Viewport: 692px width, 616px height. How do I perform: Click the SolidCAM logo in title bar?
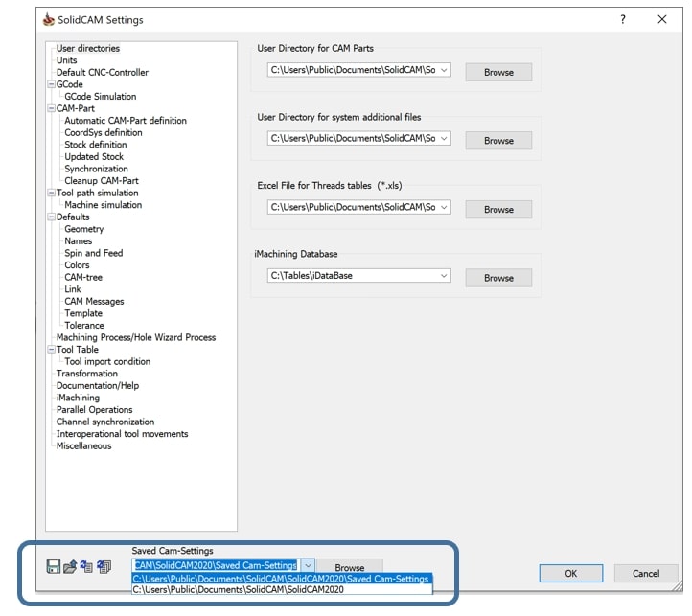pos(48,20)
